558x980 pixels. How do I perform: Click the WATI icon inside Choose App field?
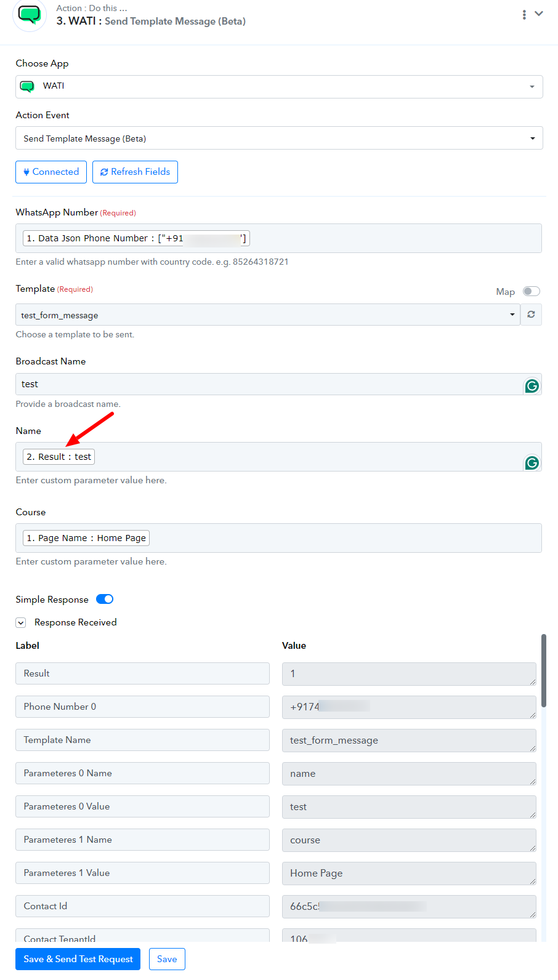click(x=27, y=86)
